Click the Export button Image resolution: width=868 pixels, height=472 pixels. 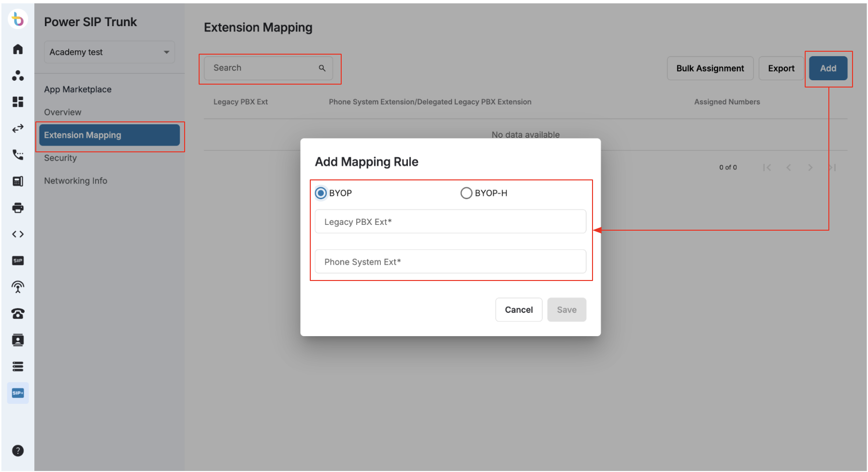click(781, 68)
